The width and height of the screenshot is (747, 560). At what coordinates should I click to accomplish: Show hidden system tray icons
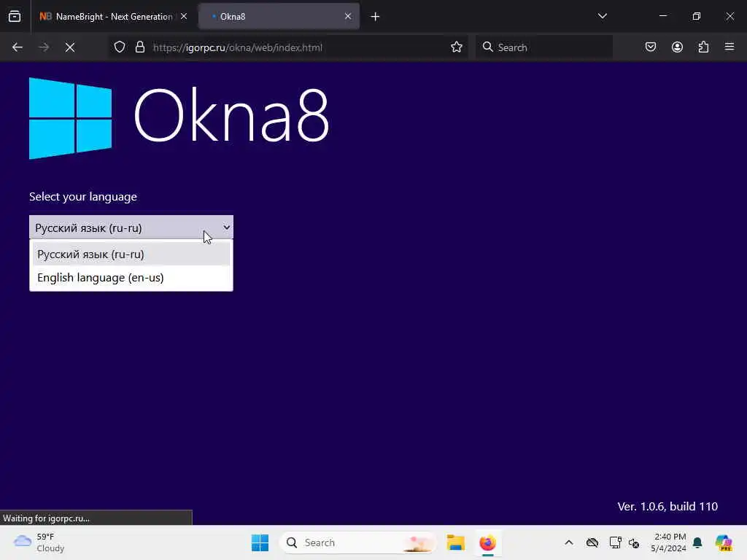pos(569,542)
